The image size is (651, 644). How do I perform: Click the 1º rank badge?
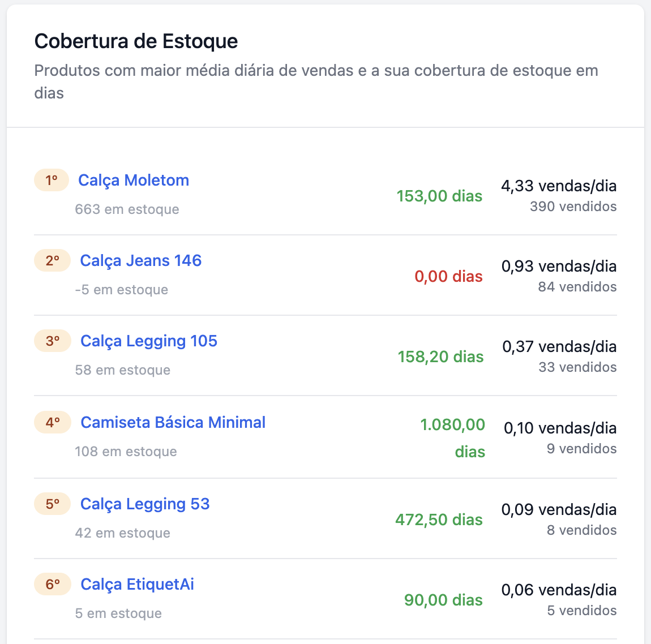pyautogui.click(x=52, y=181)
